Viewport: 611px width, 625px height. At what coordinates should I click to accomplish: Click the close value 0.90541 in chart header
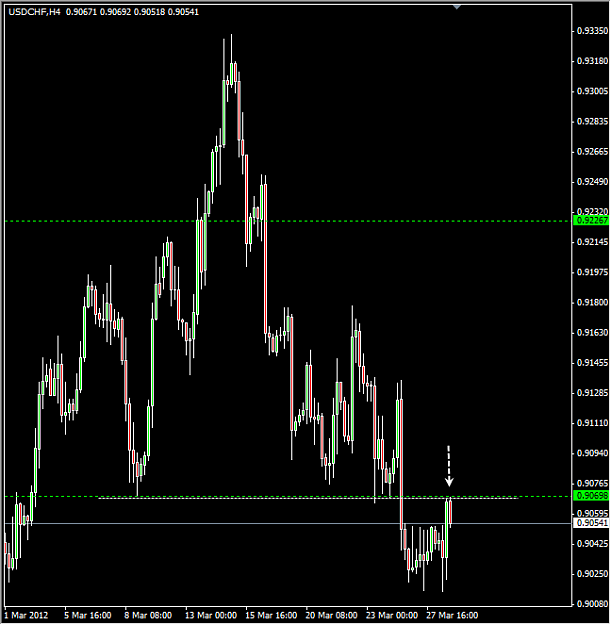[183, 12]
